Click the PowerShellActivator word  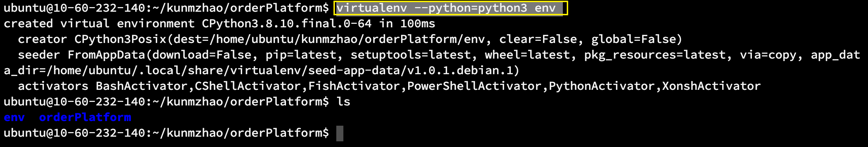click(474, 86)
